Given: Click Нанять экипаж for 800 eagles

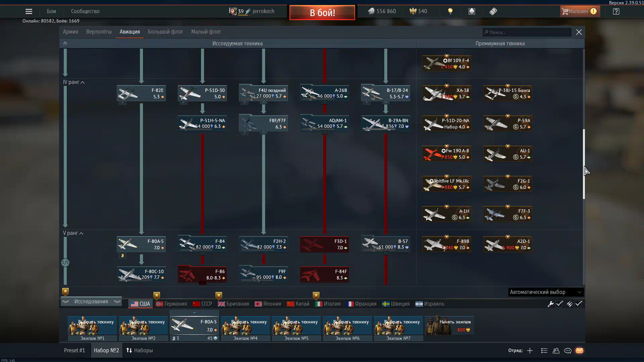Looking at the screenshot, I should (x=449, y=325).
